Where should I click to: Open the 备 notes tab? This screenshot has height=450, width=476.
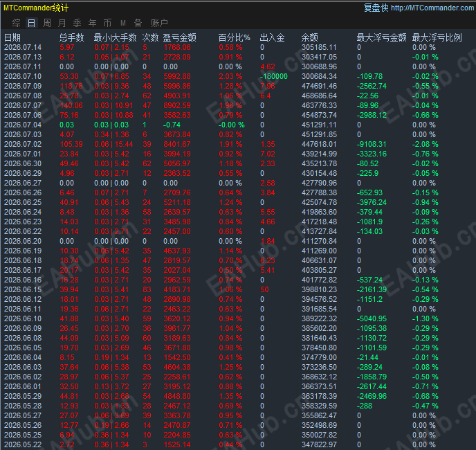coord(138,23)
